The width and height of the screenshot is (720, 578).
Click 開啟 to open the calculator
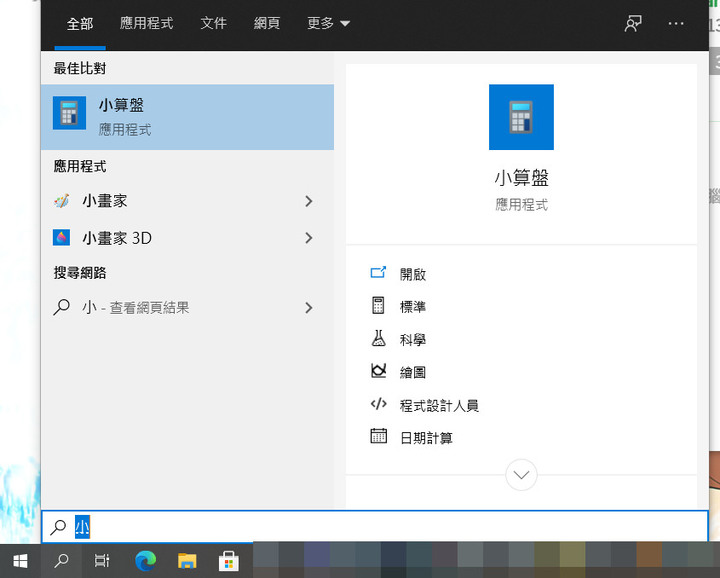(x=413, y=275)
